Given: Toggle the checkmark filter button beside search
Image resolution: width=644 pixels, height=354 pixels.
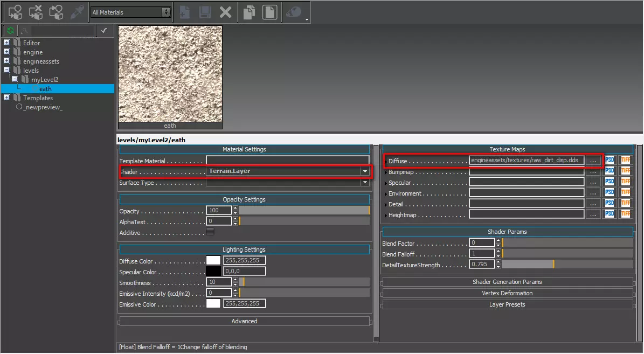Looking at the screenshot, I should (104, 30).
